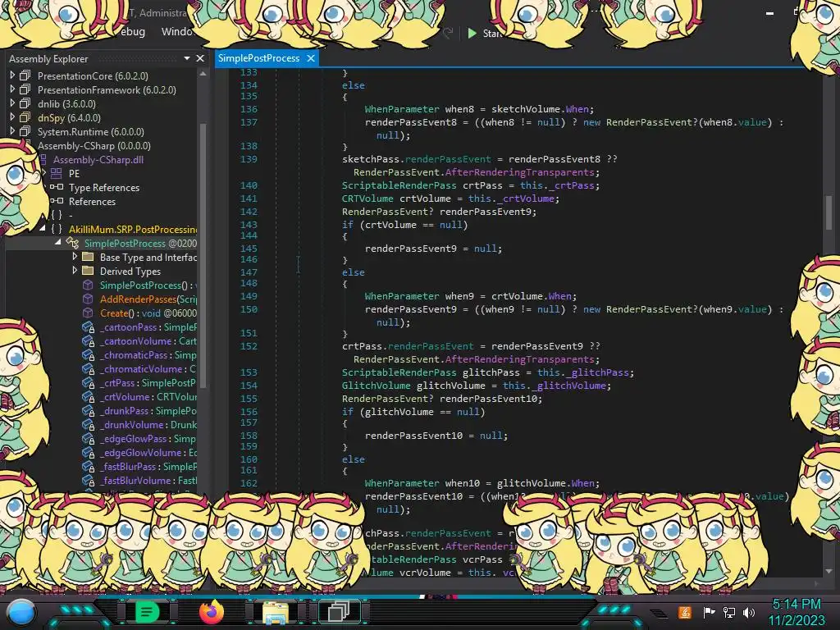Open the Start orb menu
This screenshot has width=840, height=630.
[21, 612]
